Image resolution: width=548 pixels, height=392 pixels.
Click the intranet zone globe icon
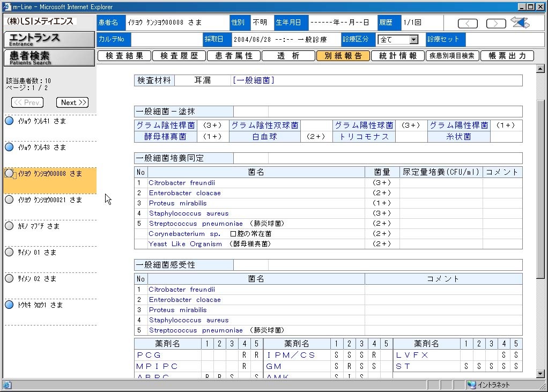(472, 385)
